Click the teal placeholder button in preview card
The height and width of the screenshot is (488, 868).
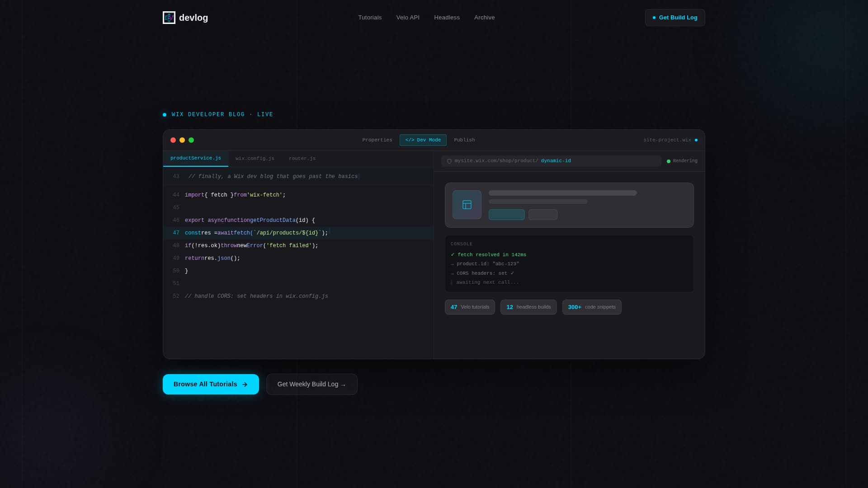pos(507,215)
